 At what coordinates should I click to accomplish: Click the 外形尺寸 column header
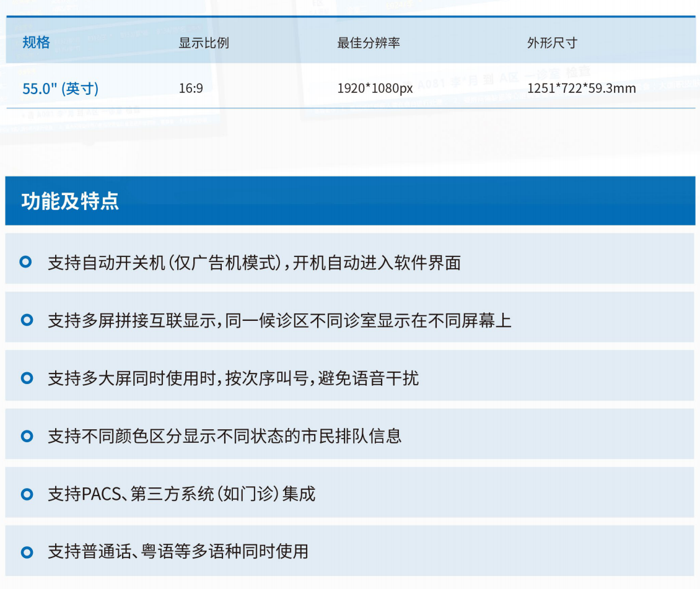[552, 43]
